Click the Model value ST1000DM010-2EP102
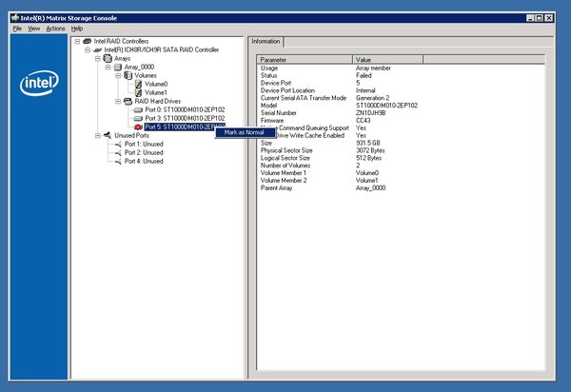Viewport: 571px width, 392px height. (386, 106)
